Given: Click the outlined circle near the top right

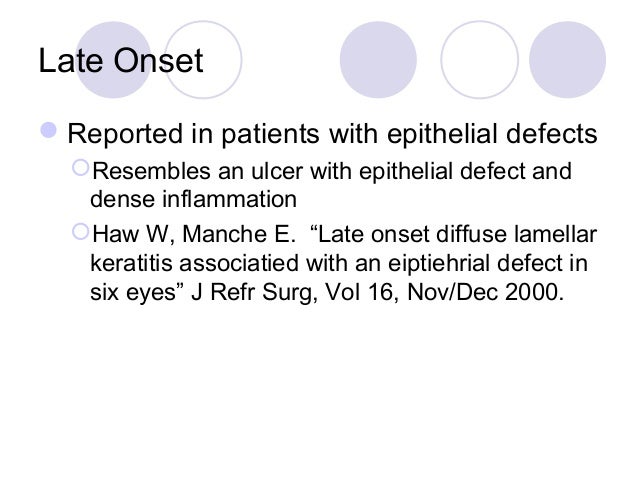Looking at the screenshot, I should point(480,60).
